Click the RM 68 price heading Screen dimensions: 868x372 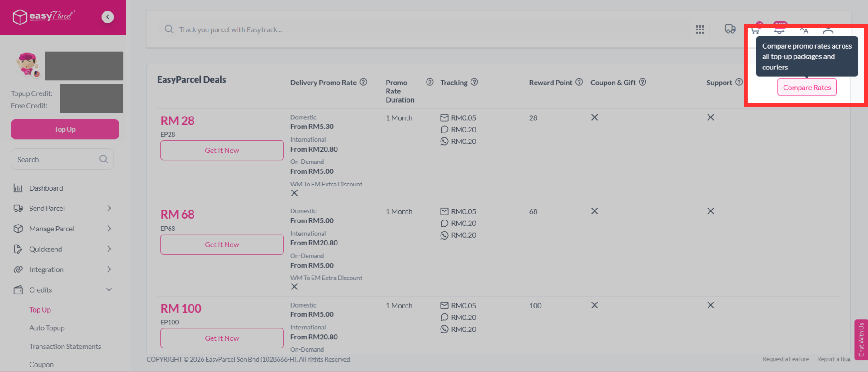tap(177, 214)
